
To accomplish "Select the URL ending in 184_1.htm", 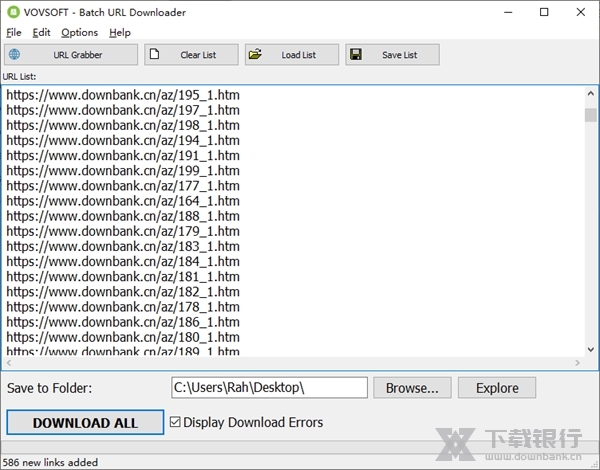I will 123,261.
